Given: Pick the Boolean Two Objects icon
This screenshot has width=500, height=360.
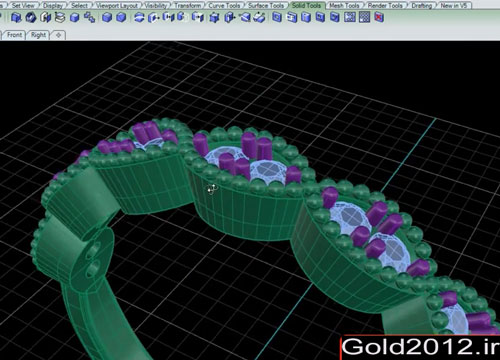Looking at the screenshot, I should pyautogui.click(x=89, y=17).
